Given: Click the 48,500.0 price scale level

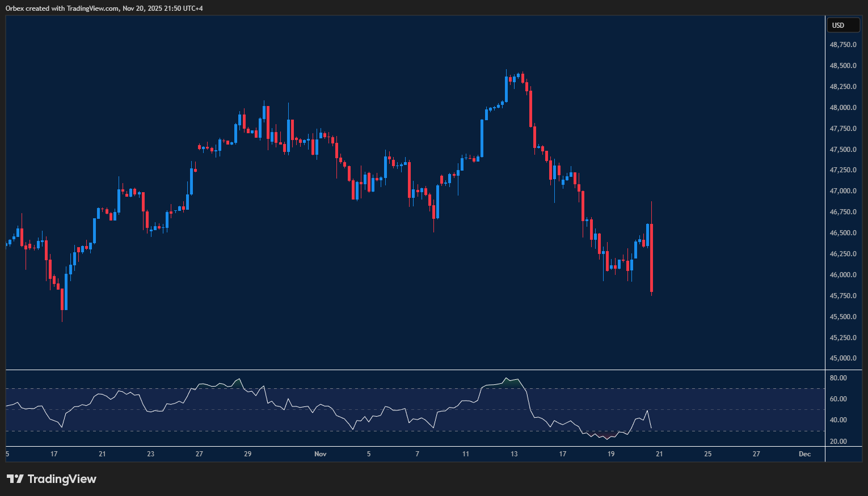Looking at the screenshot, I should coord(842,65).
